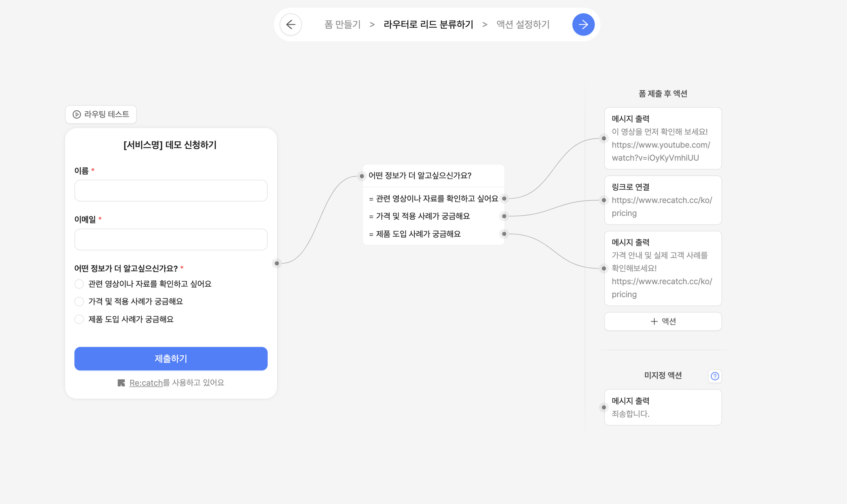The image size is (847, 504).
Task: Click the Re:catch logo icon
Action: [121, 383]
